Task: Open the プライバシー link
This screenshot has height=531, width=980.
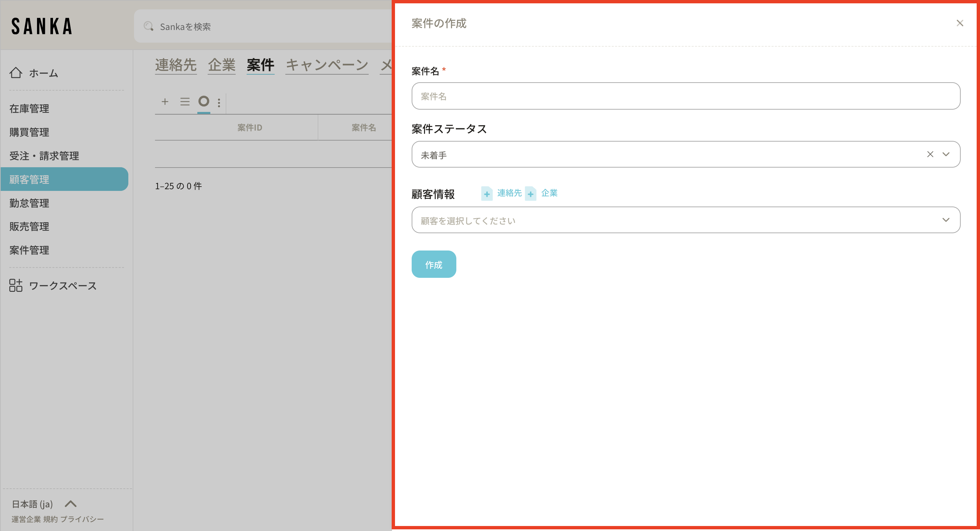Action: pyautogui.click(x=82, y=519)
